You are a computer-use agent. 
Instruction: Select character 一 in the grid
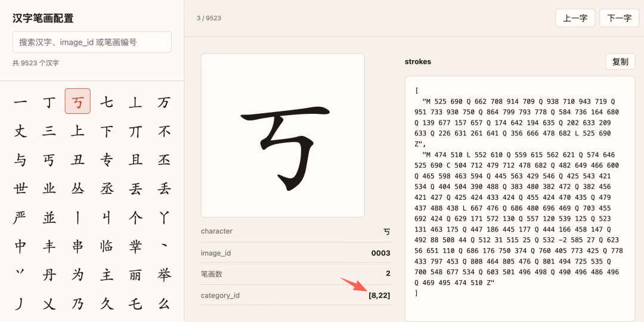tap(20, 101)
